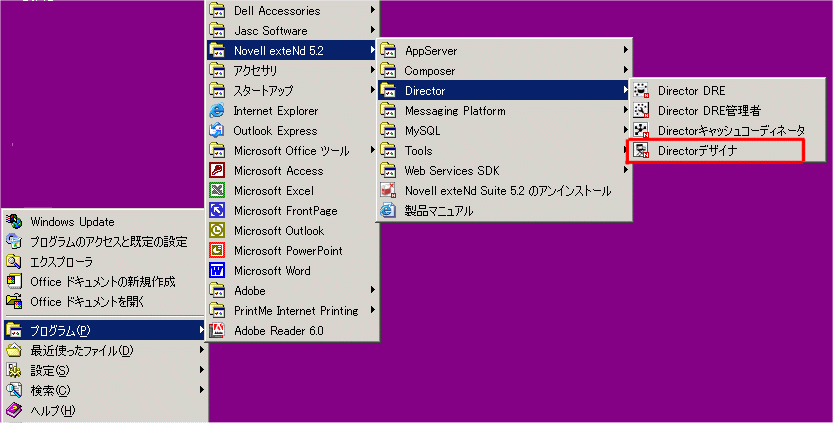Click the 製品マニュアル browser icon
This screenshot has width=833, height=423.
coord(388,210)
